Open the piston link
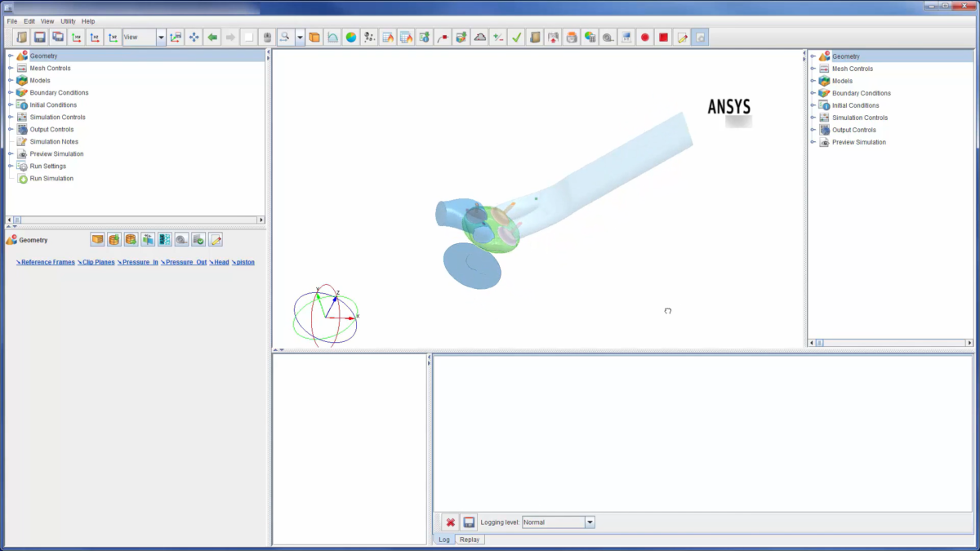 pos(243,262)
